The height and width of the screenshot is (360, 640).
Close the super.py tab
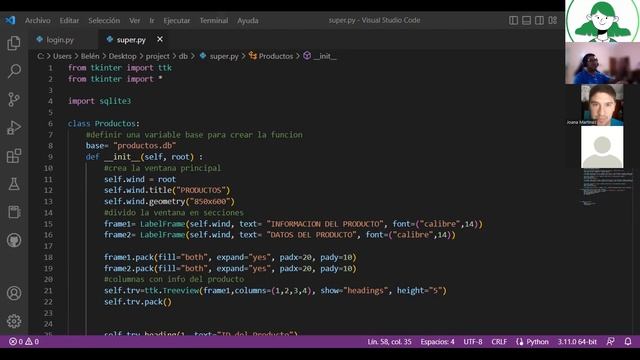pos(160,39)
